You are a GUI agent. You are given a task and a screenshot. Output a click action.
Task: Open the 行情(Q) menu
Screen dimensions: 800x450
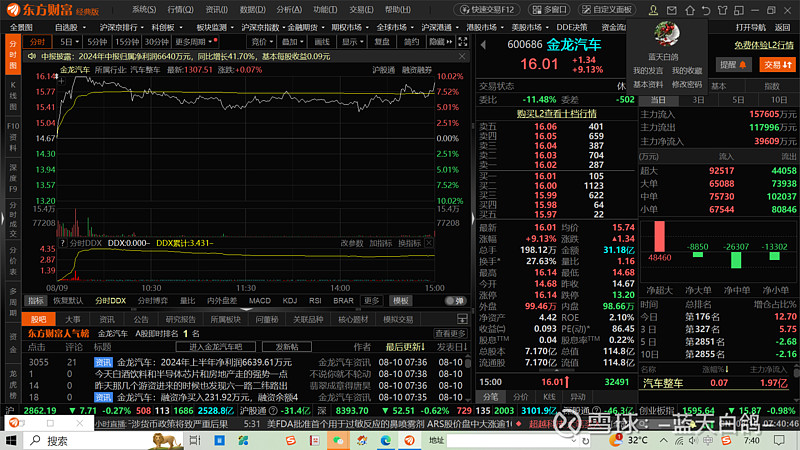point(181,10)
